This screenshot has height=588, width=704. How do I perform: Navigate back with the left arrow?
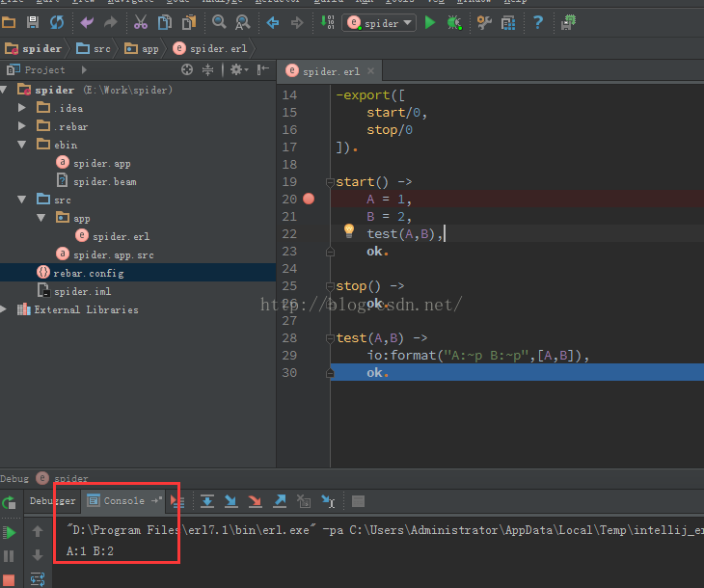[273, 22]
